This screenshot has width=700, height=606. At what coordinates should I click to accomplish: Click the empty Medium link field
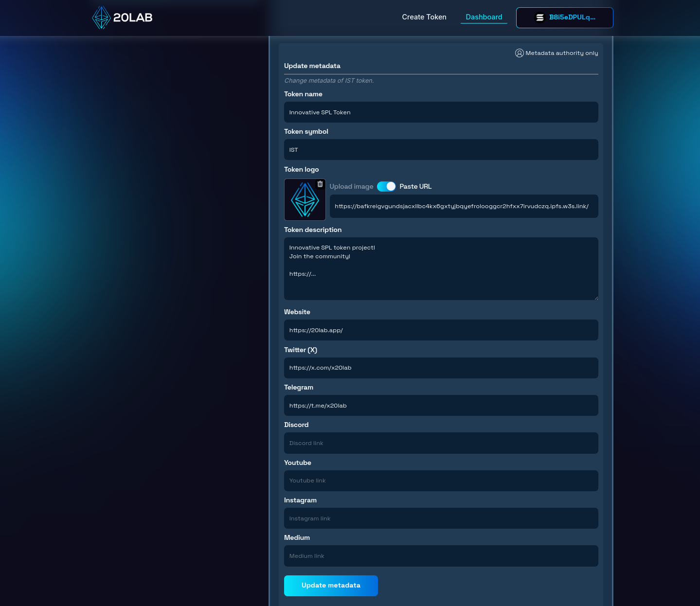coord(441,556)
